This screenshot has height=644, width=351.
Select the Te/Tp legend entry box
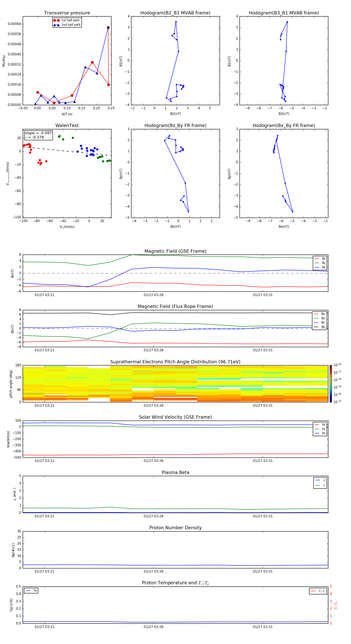pyautogui.click(x=318, y=591)
